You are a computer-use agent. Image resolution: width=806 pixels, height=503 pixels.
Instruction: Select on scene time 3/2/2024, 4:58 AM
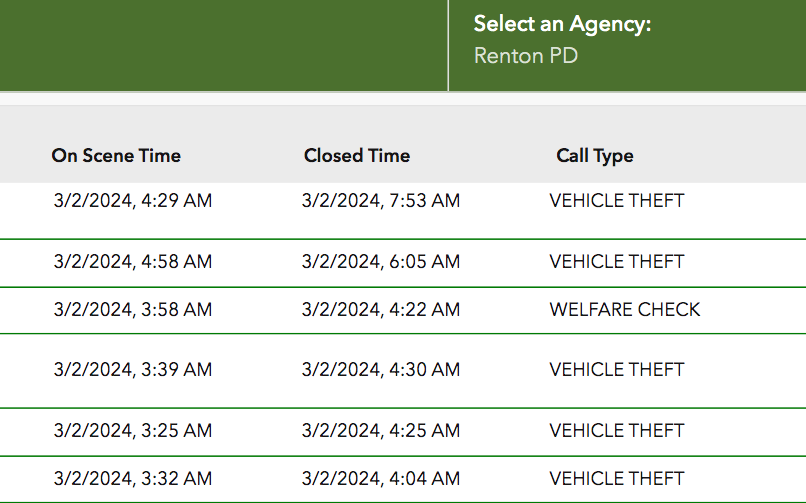(133, 262)
